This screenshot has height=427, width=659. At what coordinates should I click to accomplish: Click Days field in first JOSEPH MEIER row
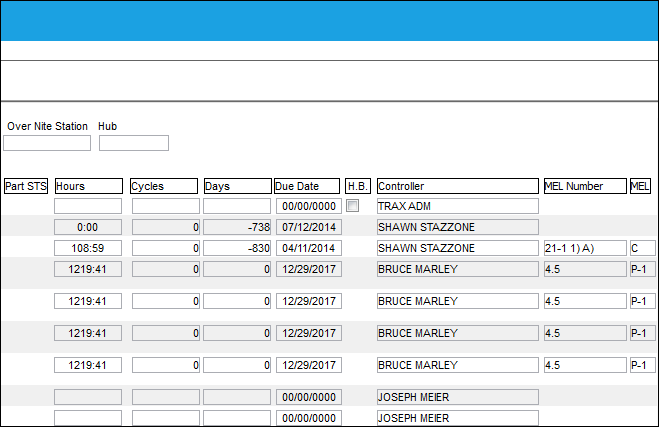[x=237, y=397]
